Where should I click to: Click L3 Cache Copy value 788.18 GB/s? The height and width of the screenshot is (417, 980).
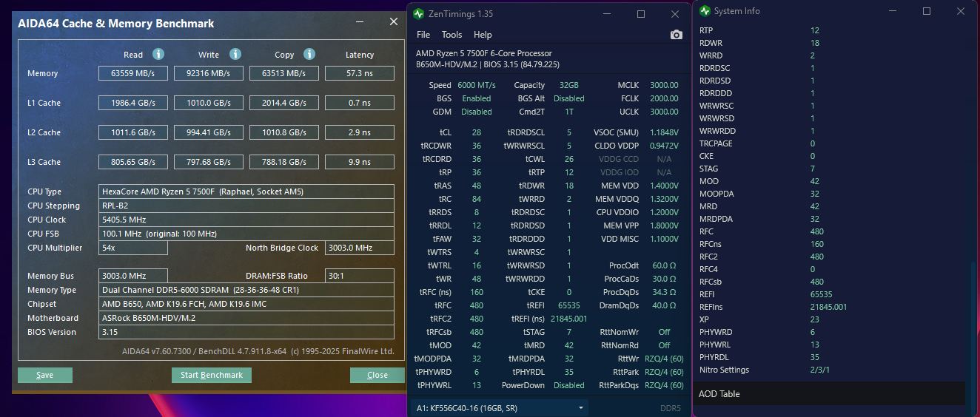[284, 162]
